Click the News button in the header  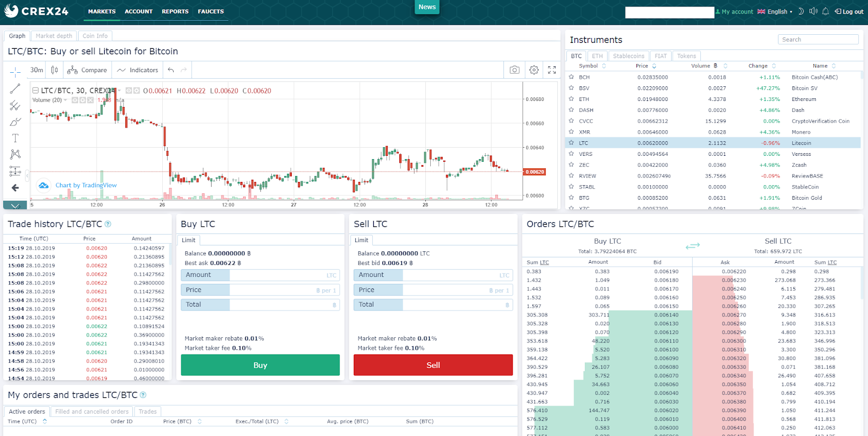tap(427, 7)
